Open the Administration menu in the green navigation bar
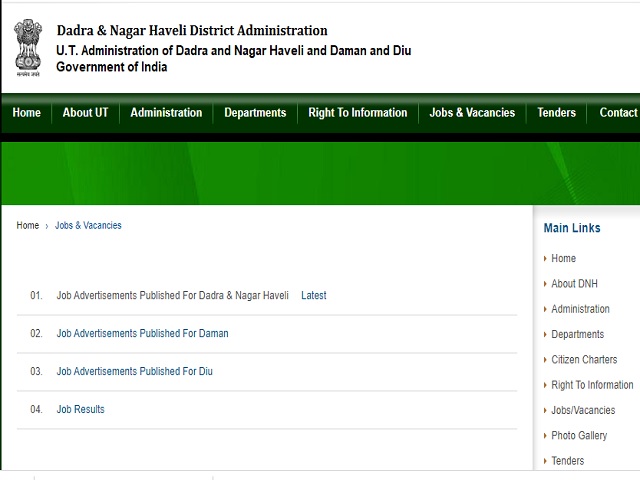Viewport: 640px width, 480px height. pos(166,113)
